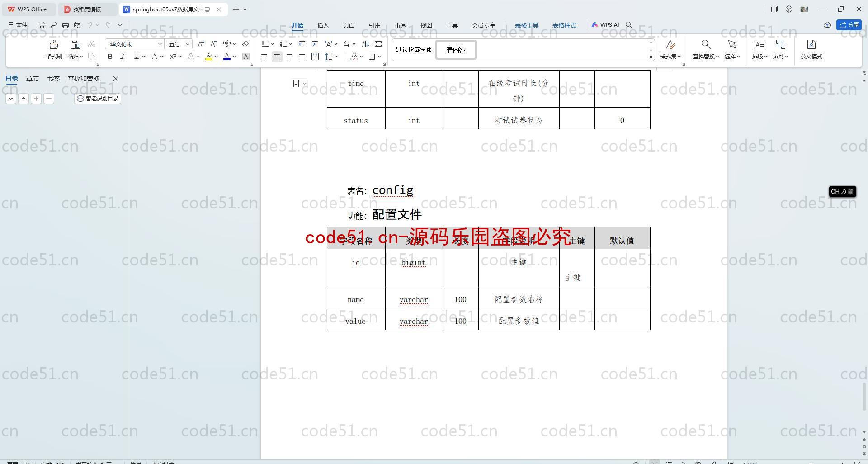Click the vertical scrollbar thumb

(x=864, y=396)
